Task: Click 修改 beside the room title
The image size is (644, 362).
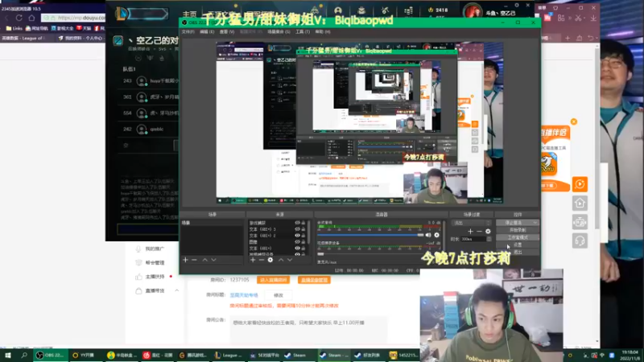Action: pos(279,295)
